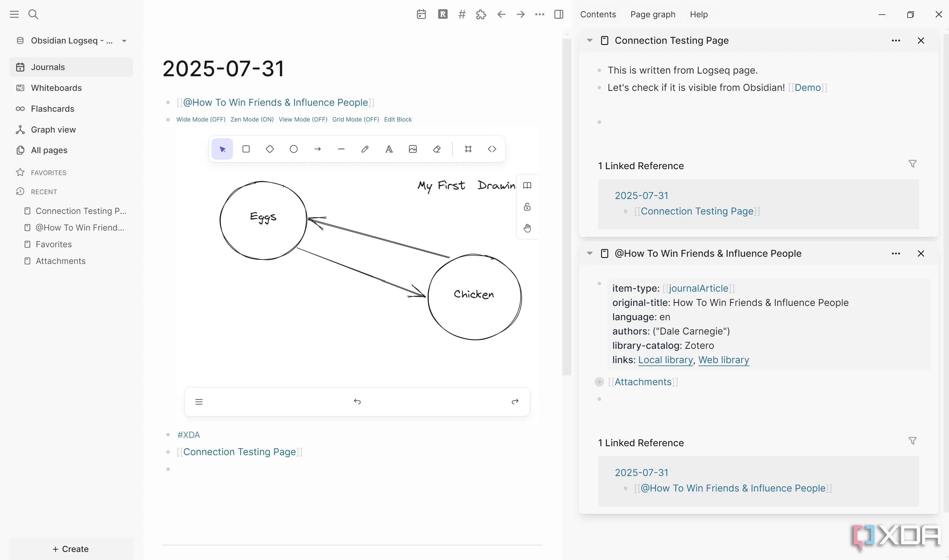Viewport: 949px width, 560px height.
Task: Click the Create button
Action: [71, 549]
